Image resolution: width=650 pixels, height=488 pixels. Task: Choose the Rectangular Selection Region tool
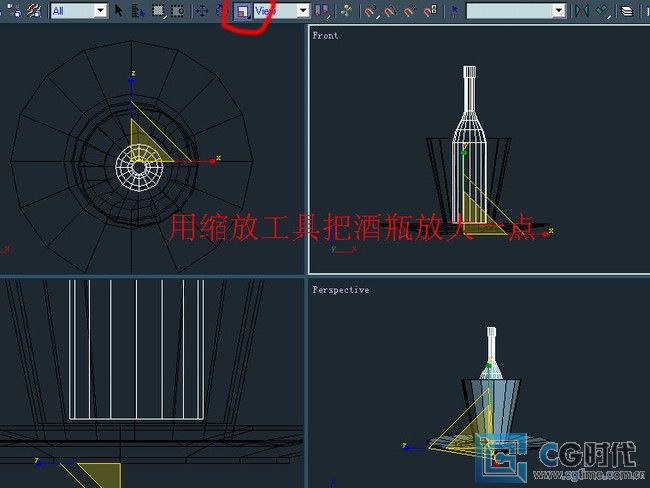pyautogui.click(x=158, y=11)
